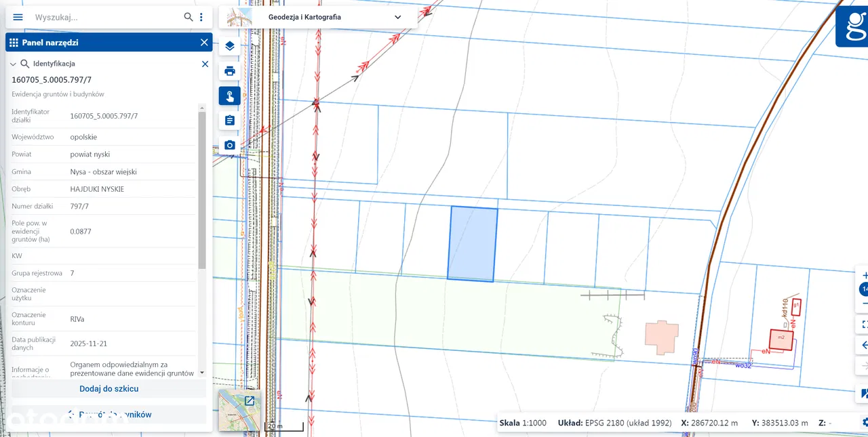Click the print map icon

point(229,71)
